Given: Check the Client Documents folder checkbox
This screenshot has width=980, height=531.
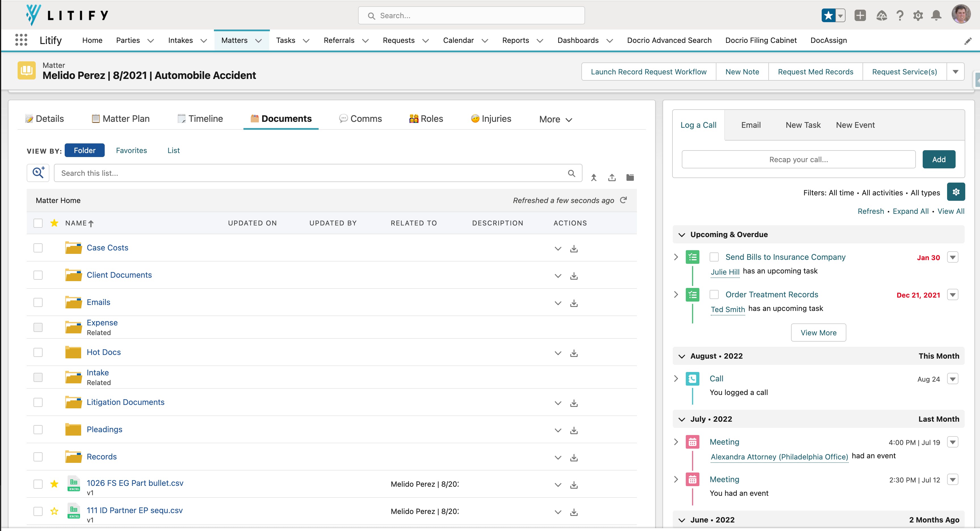Looking at the screenshot, I should 38,275.
